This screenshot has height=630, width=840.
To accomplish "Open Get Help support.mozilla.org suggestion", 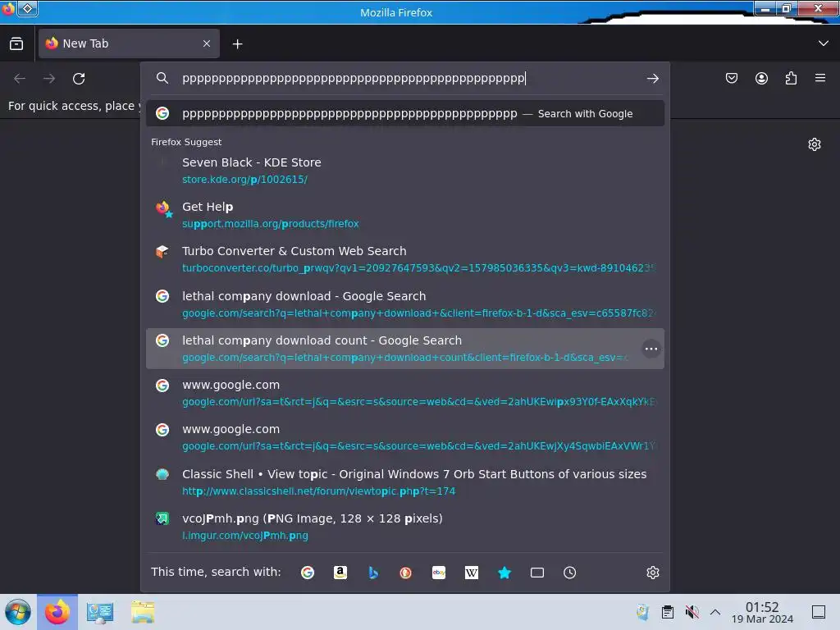I will pyautogui.click(x=405, y=215).
